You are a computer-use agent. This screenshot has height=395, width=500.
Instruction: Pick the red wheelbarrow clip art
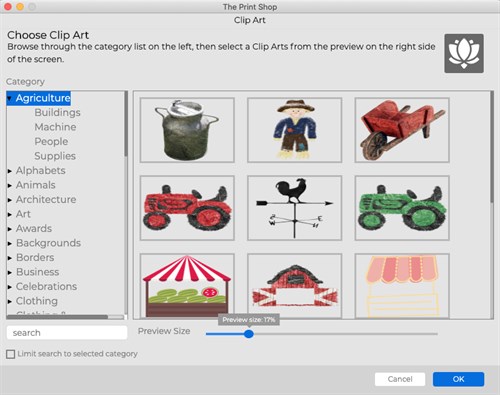tap(402, 130)
